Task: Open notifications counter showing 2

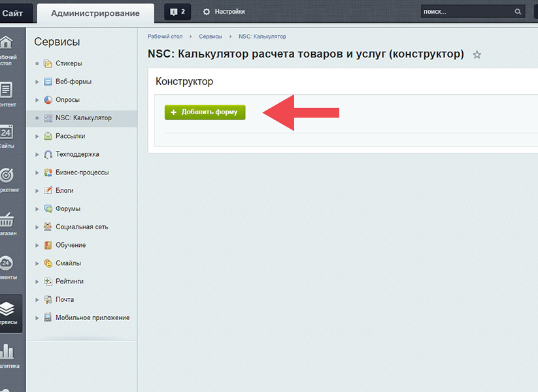Action: click(x=177, y=12)
